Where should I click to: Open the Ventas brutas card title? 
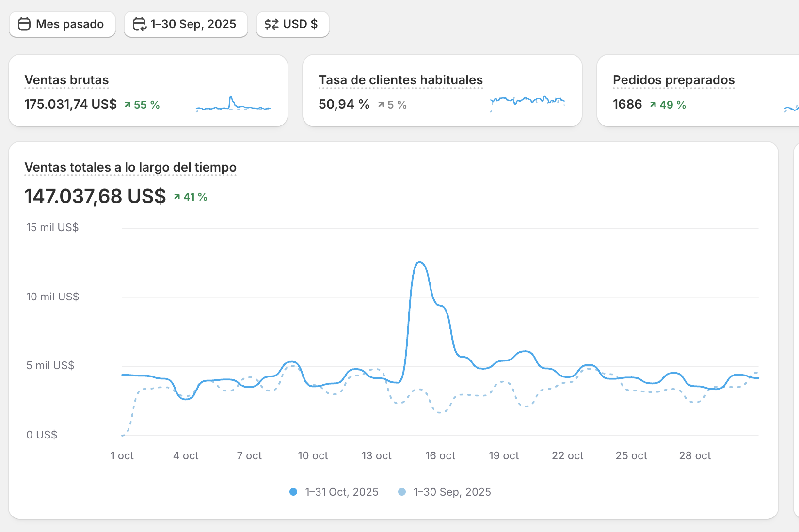[x=66, y=80]
